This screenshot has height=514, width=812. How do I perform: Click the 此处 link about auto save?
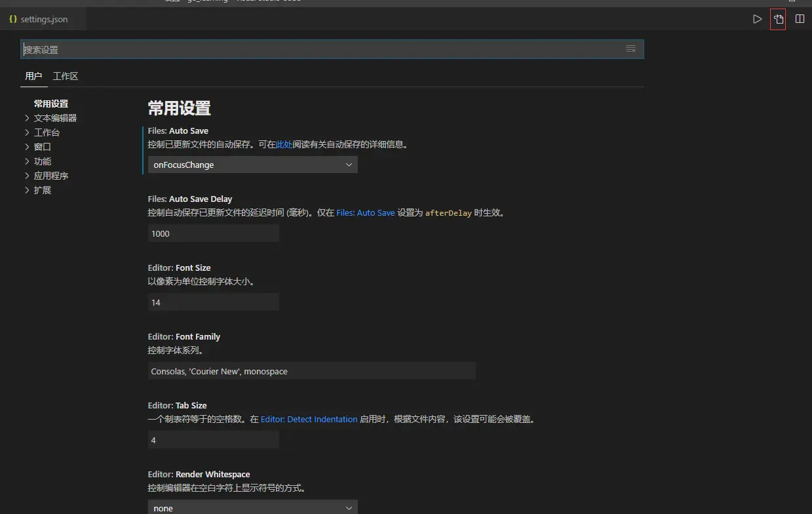(283, 144)
